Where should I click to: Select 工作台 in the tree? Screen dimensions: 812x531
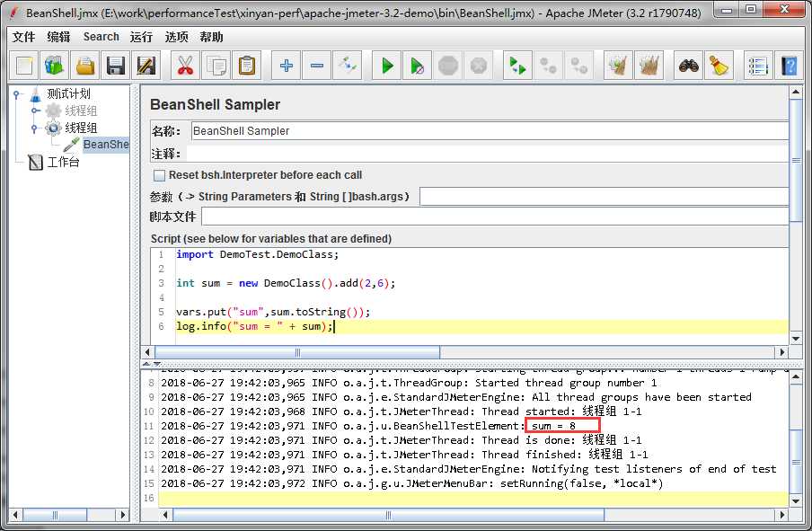(x=63, y=162)
